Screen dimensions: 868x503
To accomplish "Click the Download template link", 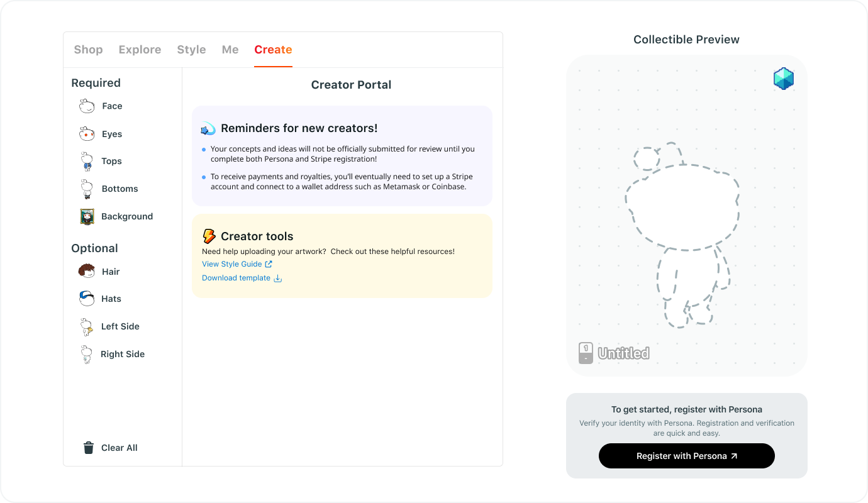I will (236, 278).
